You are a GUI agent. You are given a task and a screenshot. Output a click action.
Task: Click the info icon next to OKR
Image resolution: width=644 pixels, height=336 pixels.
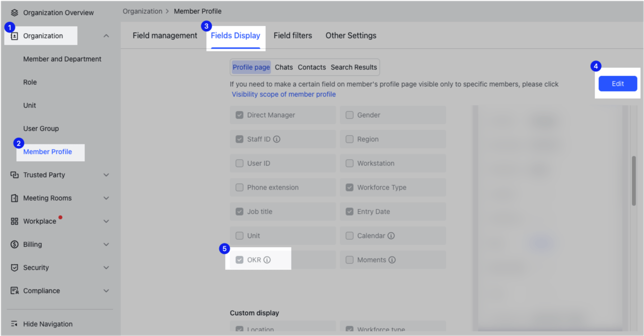click(268, 260)
